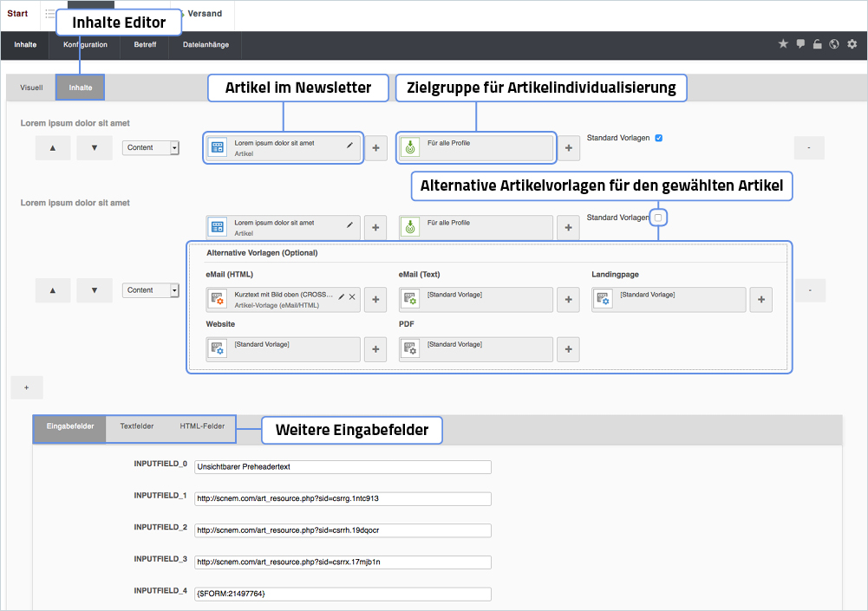Click the globe icon in top bar
This screenshot has width=868, height=611.
[x=834, y=44]
